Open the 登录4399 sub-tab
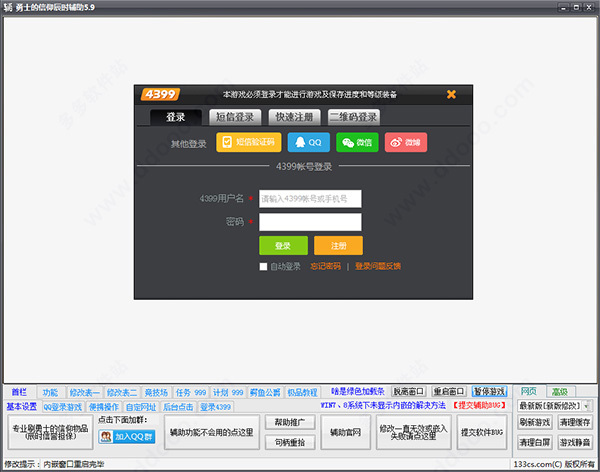This screenshot has width=600, height=472. pos(215,407)
